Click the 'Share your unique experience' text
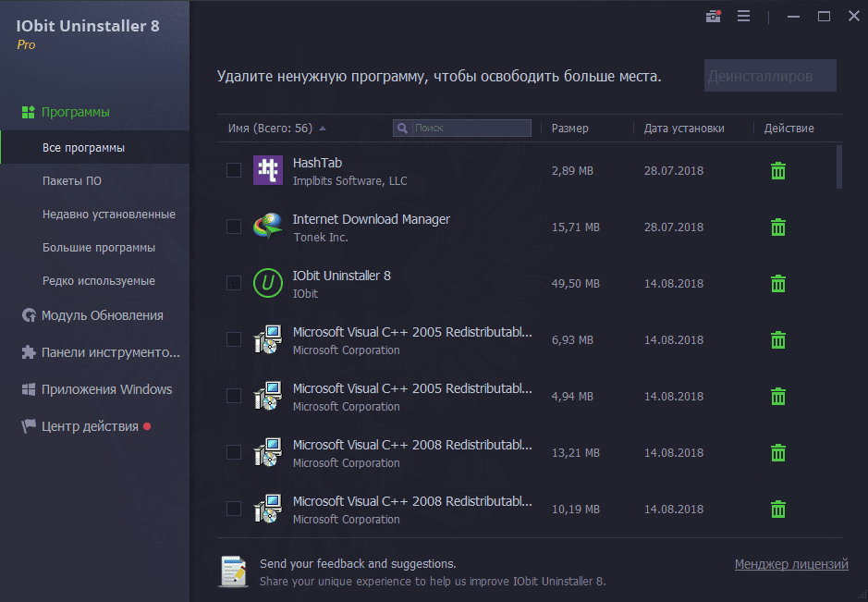Screen dimensions: 868x602 click(x=433, y=581)
